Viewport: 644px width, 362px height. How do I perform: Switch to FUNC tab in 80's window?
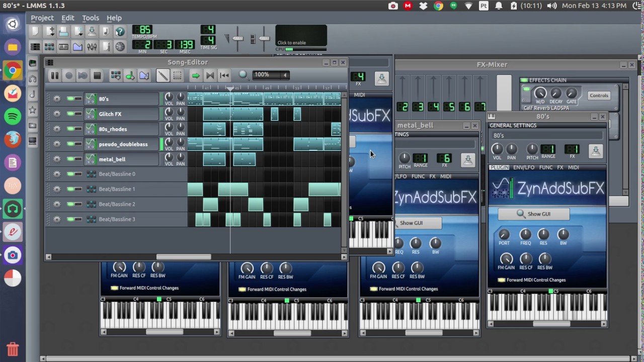[x=546, y=167]
